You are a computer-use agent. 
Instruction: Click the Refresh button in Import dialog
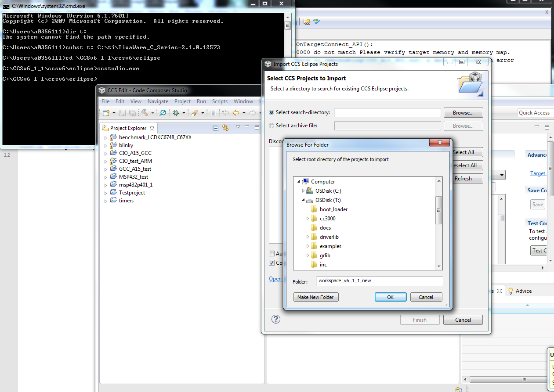click(x=463, y=179)
